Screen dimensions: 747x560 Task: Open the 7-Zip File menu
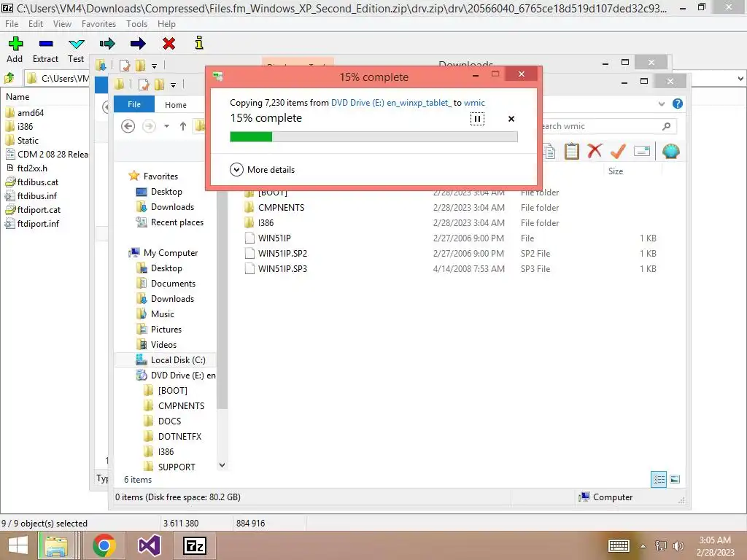[x=12, y=24]
